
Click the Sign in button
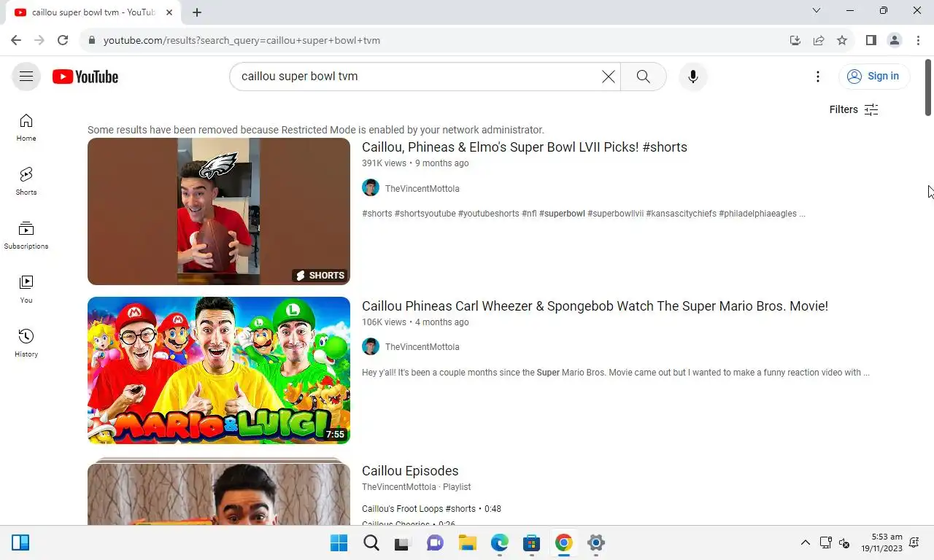coord(873,77)
